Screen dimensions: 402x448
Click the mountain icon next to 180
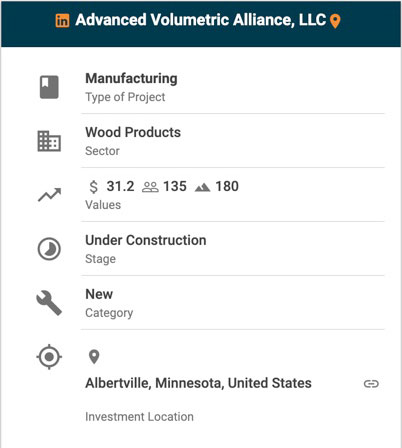point(203,188)
